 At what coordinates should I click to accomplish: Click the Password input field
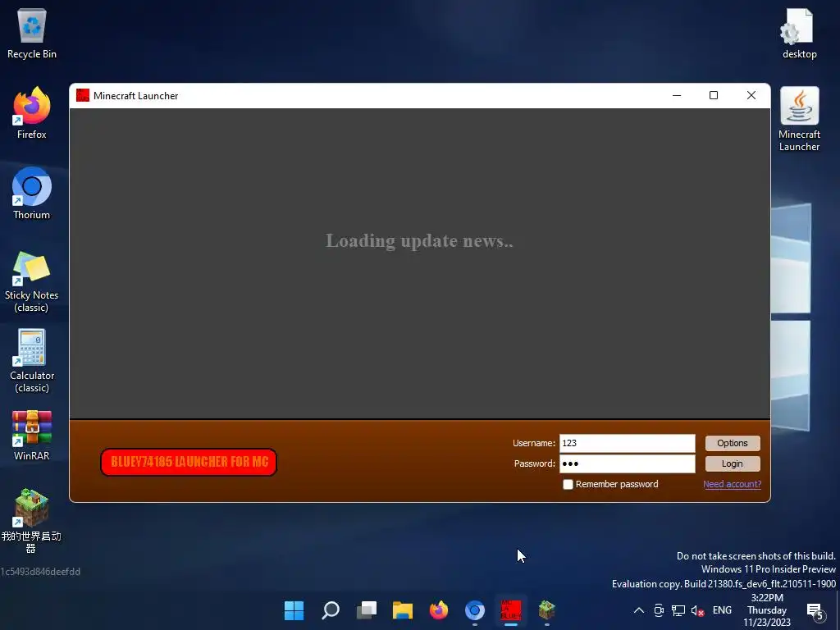point(628,464)
